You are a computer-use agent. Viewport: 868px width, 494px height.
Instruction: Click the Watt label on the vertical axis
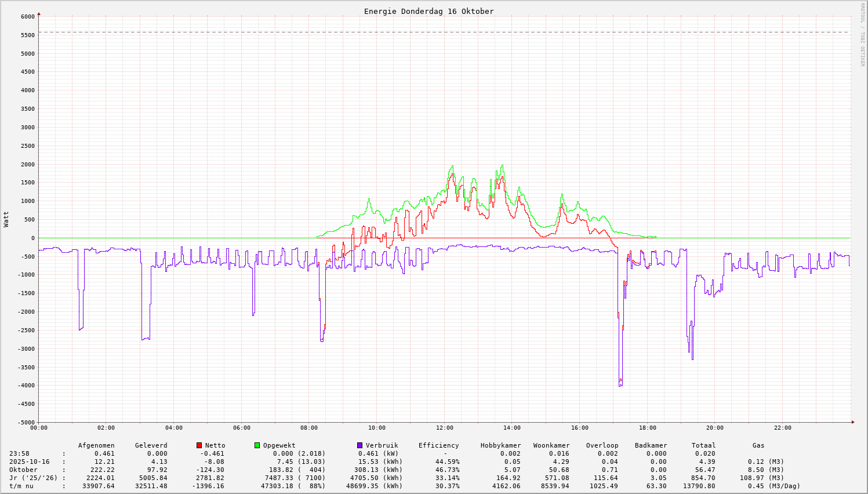click(6, 219)
